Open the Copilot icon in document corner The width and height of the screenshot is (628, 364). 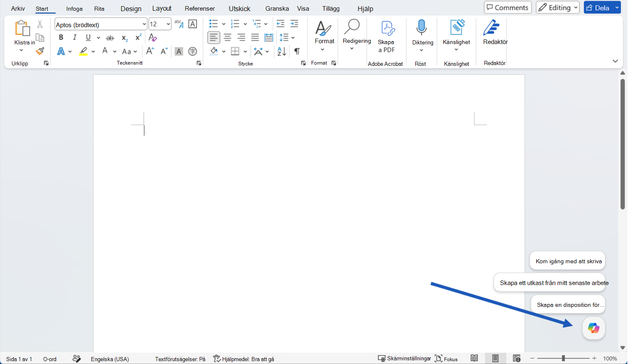pos(593,328)
